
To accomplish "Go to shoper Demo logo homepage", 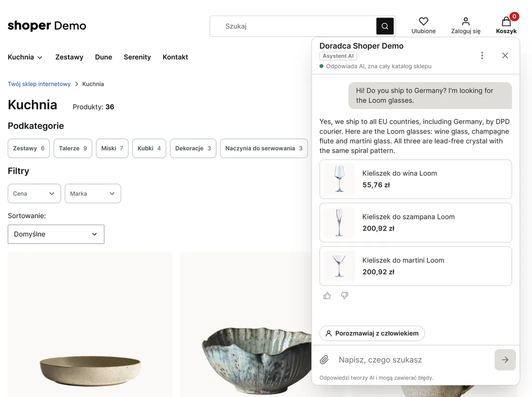I will (x=47, y=26).
